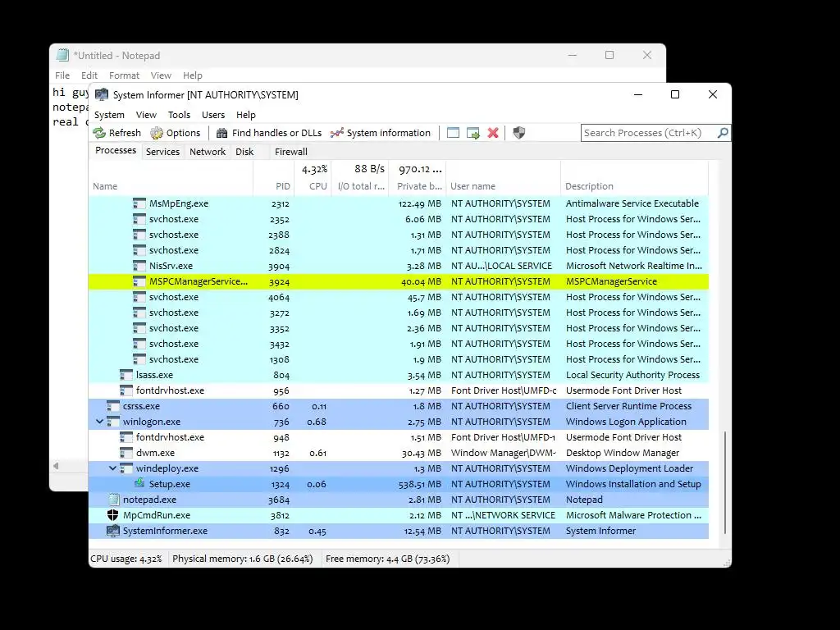Screen dimensions: 840x630
Task: Click the Free memory status entry
Action: click(x=388, y=559)
